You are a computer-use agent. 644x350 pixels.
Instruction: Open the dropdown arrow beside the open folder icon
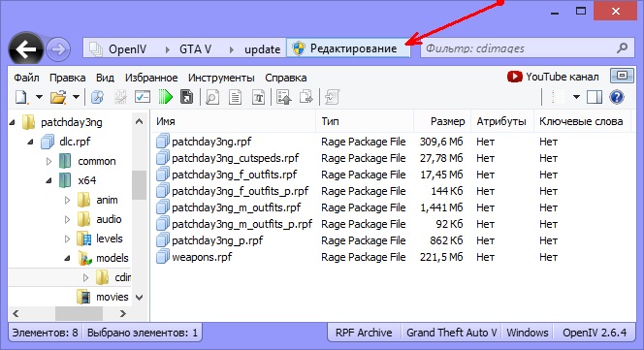[x=76, y=97]
